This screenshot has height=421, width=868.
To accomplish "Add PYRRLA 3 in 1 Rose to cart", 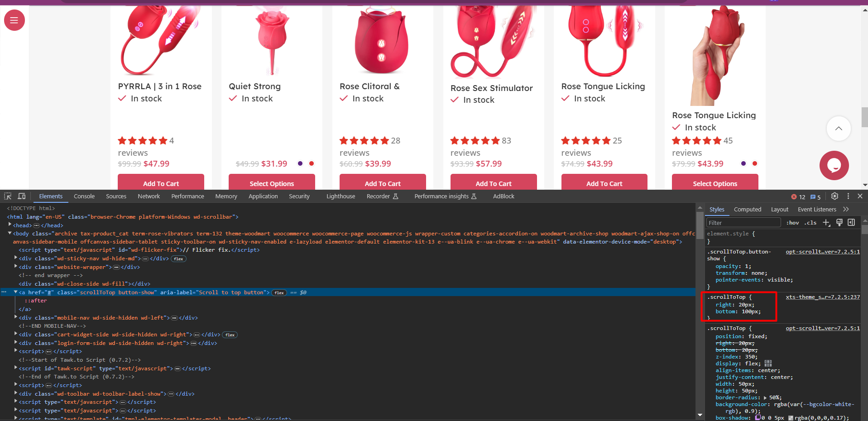I will click(161, 182).
